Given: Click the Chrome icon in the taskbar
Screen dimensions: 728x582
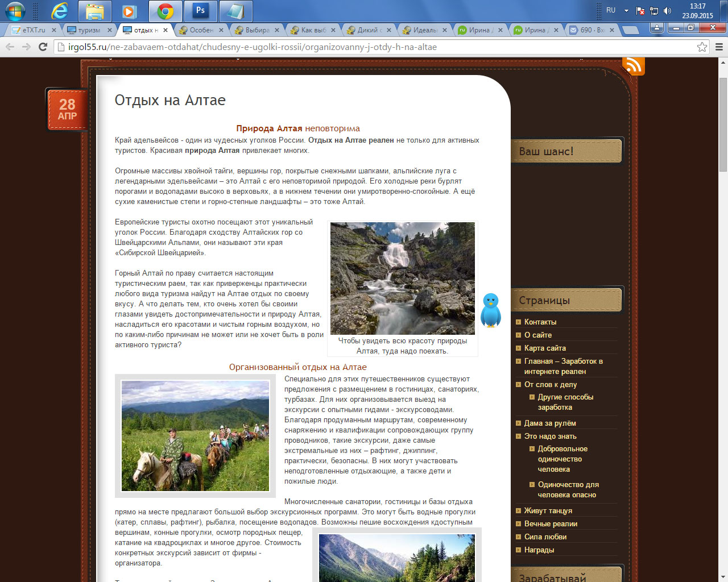Looking at the screenshot, I should pos(166,11).
